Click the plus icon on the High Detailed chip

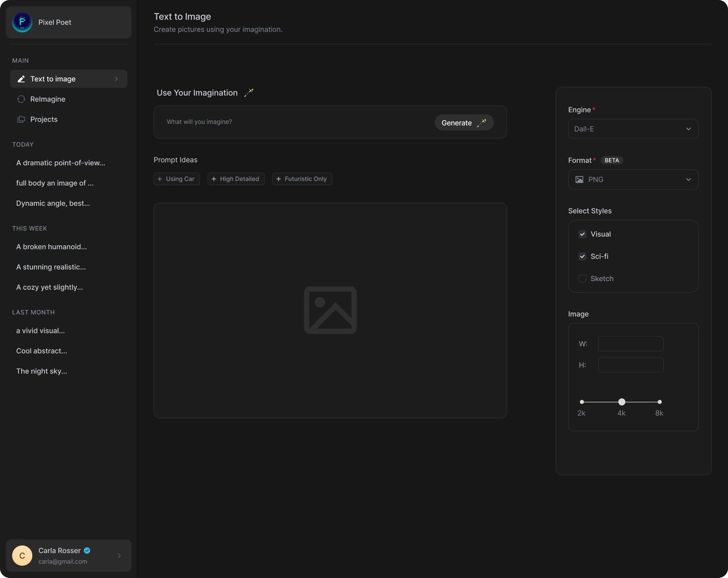click(x=214, y=179)
